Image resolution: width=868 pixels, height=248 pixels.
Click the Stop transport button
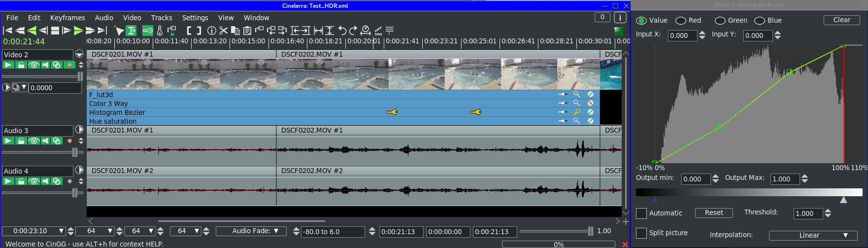tap(55, 31)
